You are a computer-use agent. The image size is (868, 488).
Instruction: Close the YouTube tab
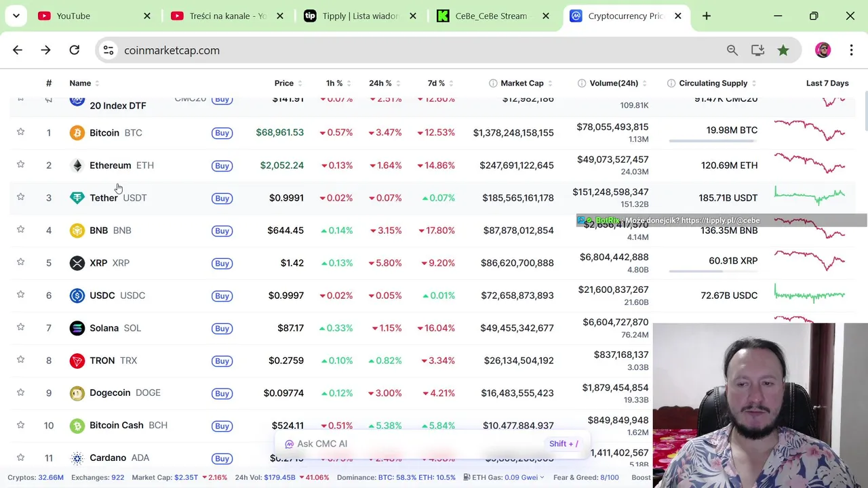point(147,16)
